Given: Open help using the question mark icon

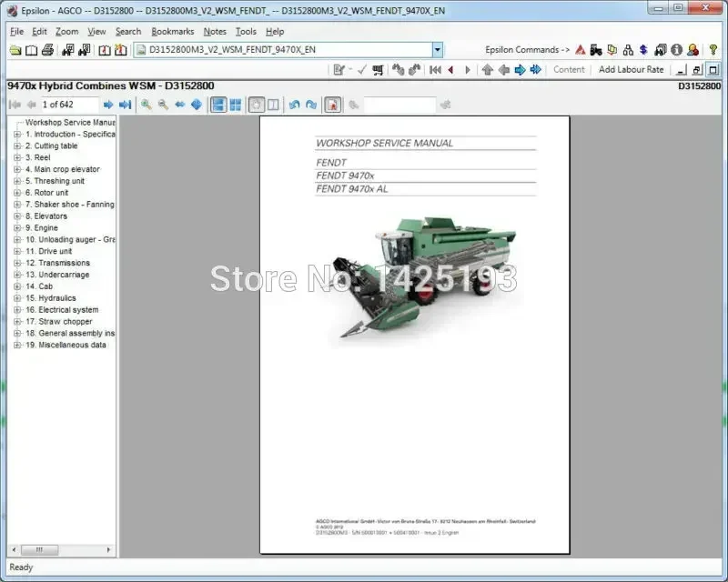Looking at the screenshot, I should [713, 50].
